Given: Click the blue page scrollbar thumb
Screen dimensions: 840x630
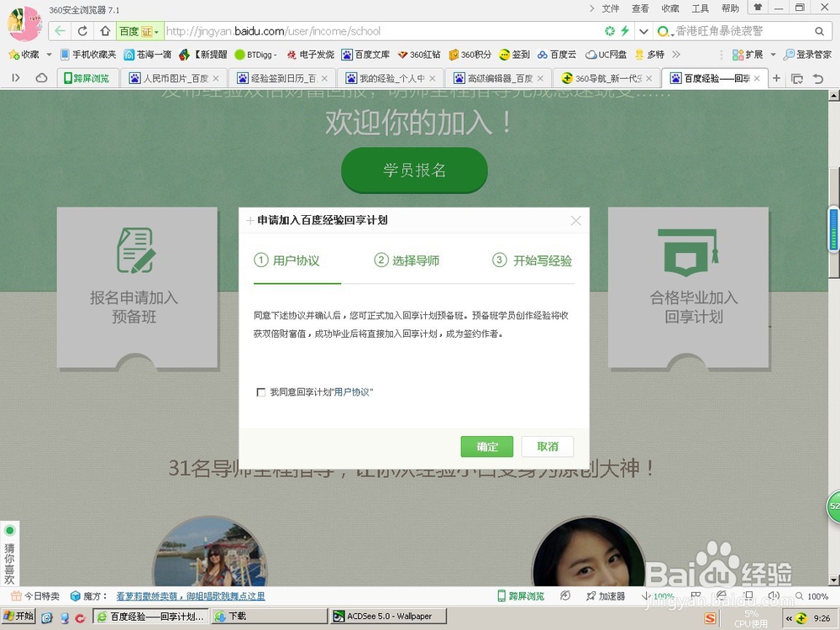Looking at the screenshot, I should [834, 228].
